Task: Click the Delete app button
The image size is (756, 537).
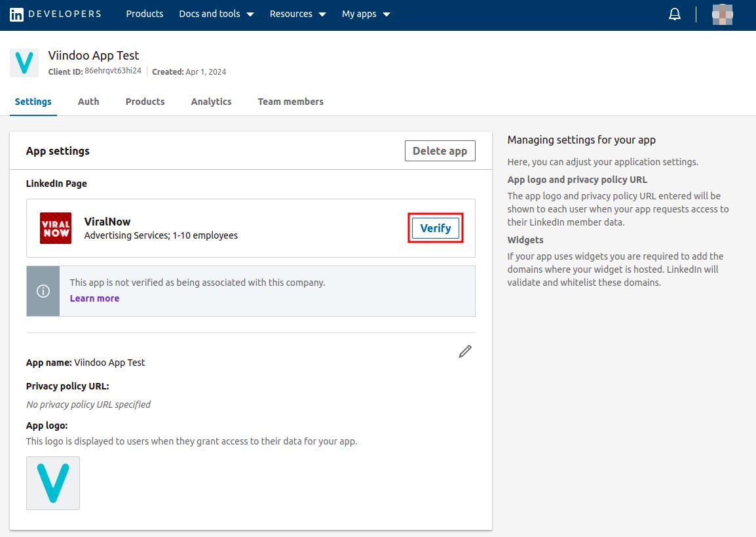Action: (x=440, y=151)
